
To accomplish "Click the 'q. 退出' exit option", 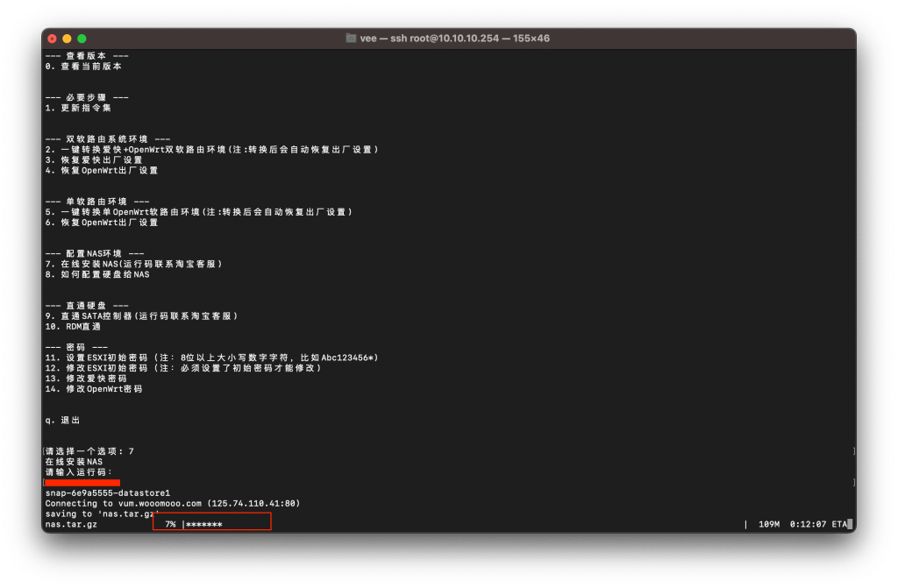I will (x=61, y=420).
